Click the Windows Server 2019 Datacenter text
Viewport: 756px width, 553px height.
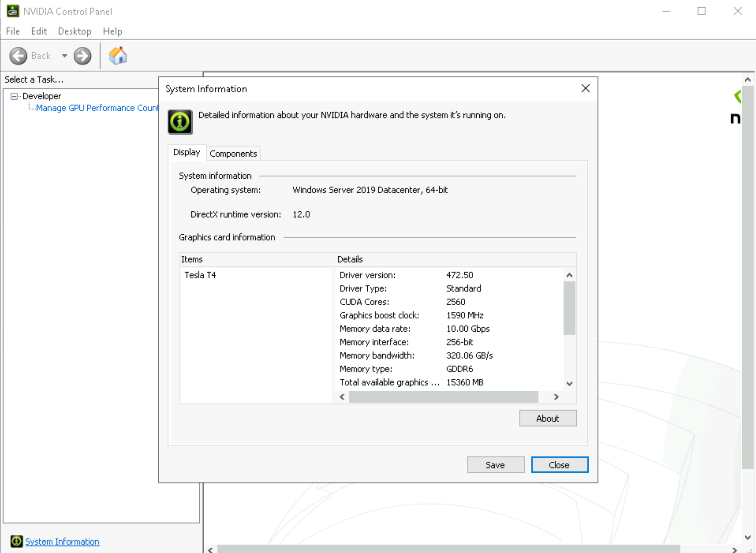click(370, 190)
